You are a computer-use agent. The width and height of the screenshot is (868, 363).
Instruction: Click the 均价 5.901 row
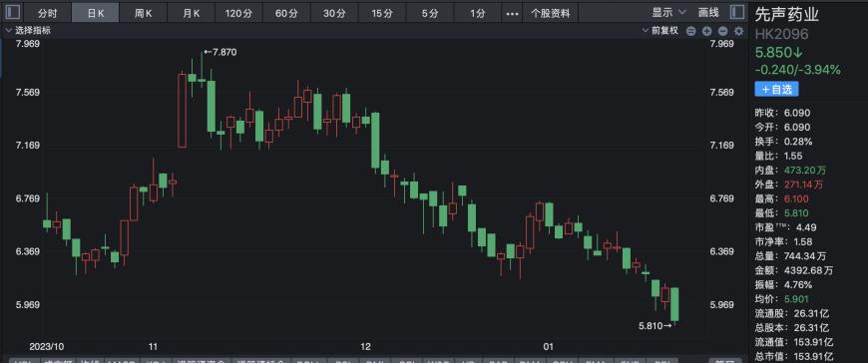(x=782, y=299)
